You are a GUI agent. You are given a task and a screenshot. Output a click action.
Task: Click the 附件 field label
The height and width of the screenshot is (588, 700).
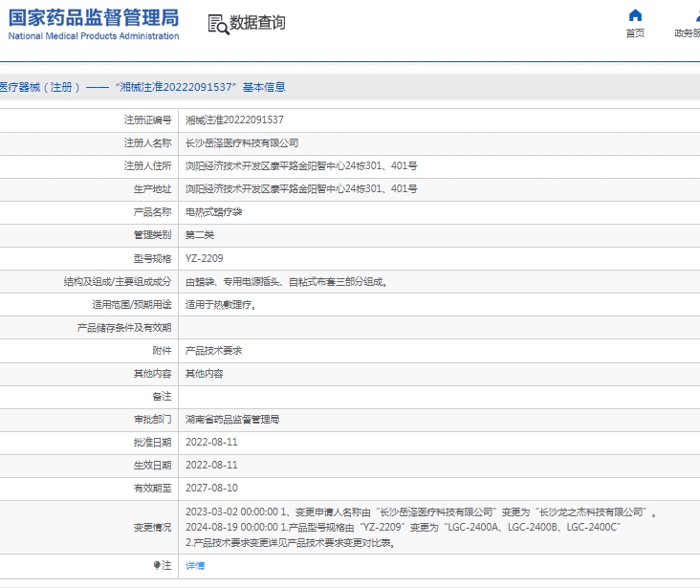[162, 351]
